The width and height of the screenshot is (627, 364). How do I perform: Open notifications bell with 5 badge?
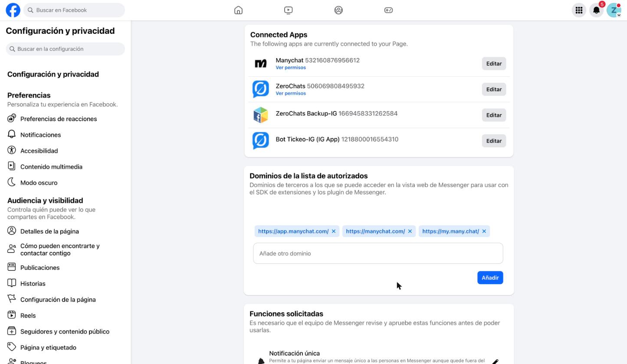point(597,10)
